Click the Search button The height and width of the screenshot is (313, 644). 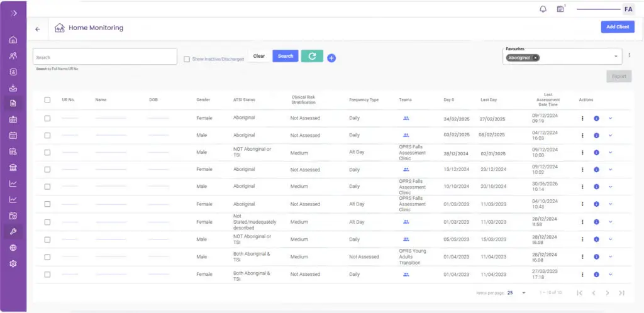pyautogui.click(x=286, y=56)
